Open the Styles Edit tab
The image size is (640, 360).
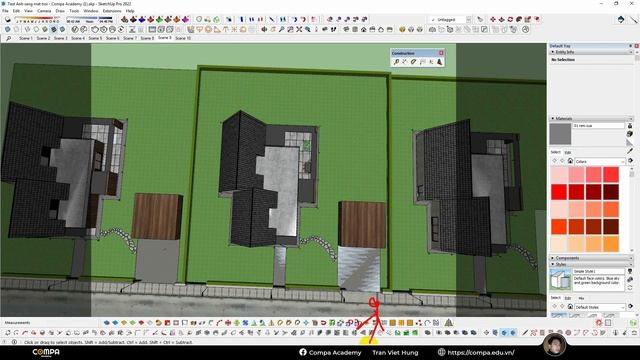[567, 298]
